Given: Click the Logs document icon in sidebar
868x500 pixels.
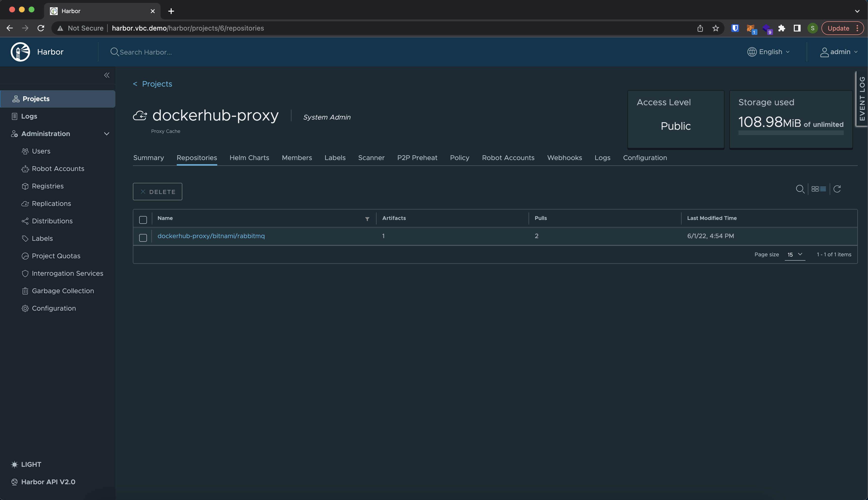Looking at the screenshot, I should tap(14, 116).
